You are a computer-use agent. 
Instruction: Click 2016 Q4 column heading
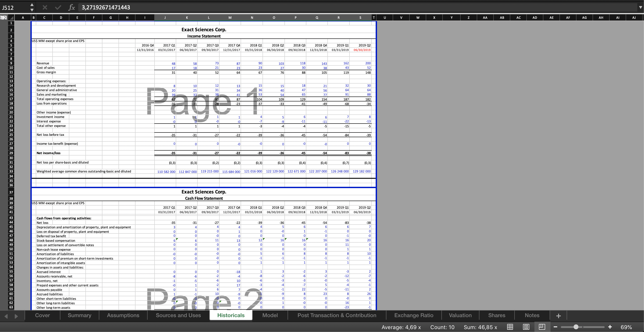(148, 45)
